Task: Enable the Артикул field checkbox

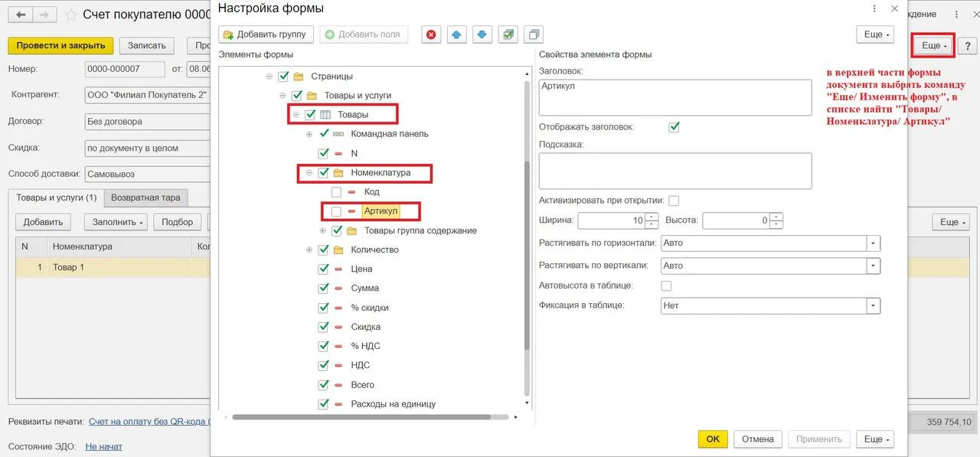Action: [336, 211]
